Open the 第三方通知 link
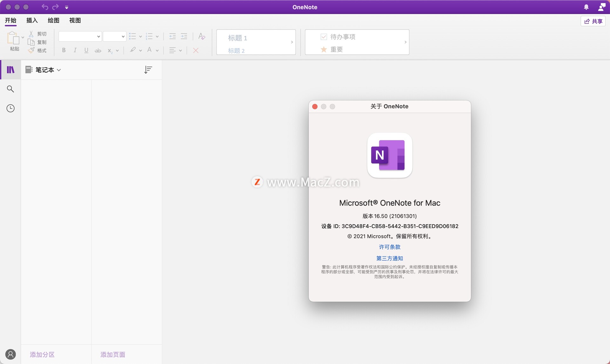The image size is (610, 364). [390, 259]
